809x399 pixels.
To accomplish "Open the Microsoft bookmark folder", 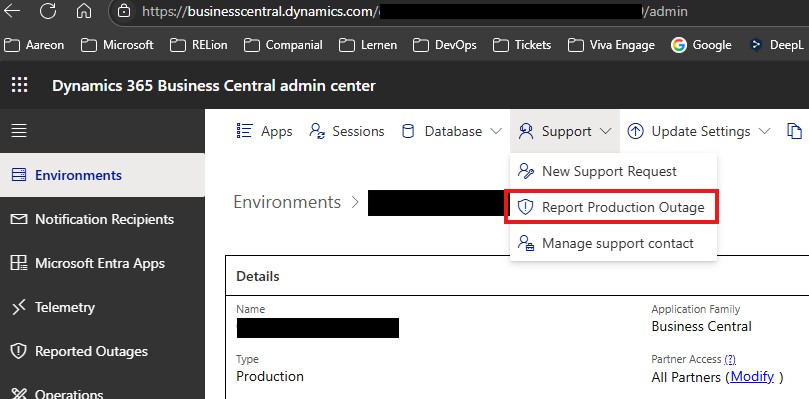I will coord(118,45).
